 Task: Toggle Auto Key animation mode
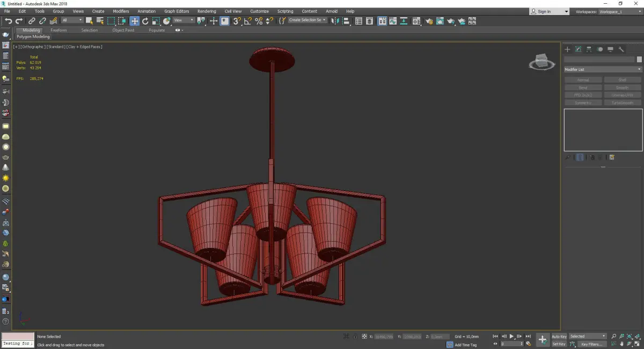pyautogui.click(x=559, y=337)
